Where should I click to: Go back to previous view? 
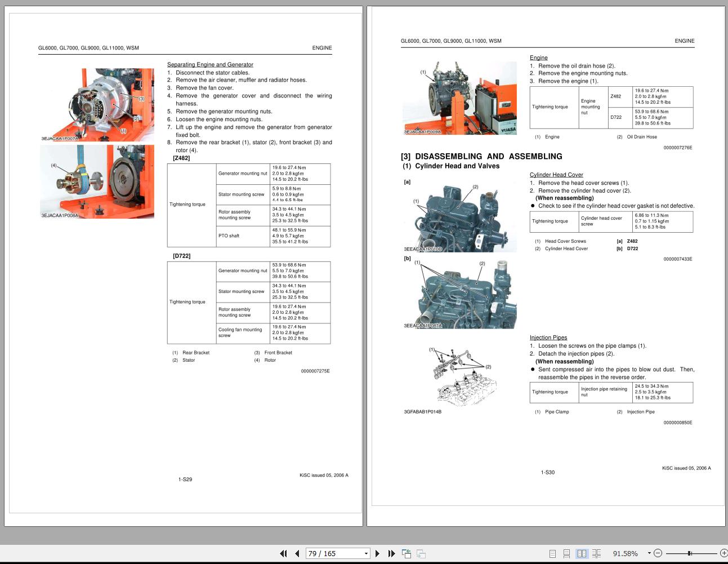point(406,553)
